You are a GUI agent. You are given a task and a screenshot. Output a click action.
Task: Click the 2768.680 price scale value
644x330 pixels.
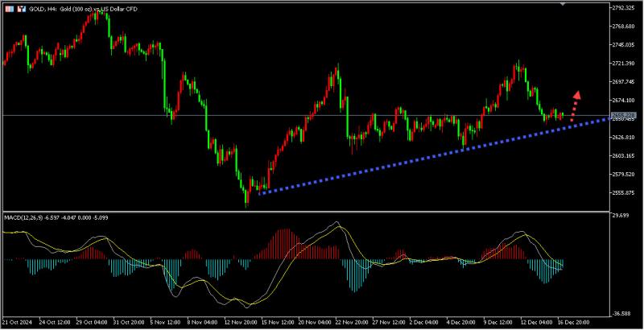[623, 27]
